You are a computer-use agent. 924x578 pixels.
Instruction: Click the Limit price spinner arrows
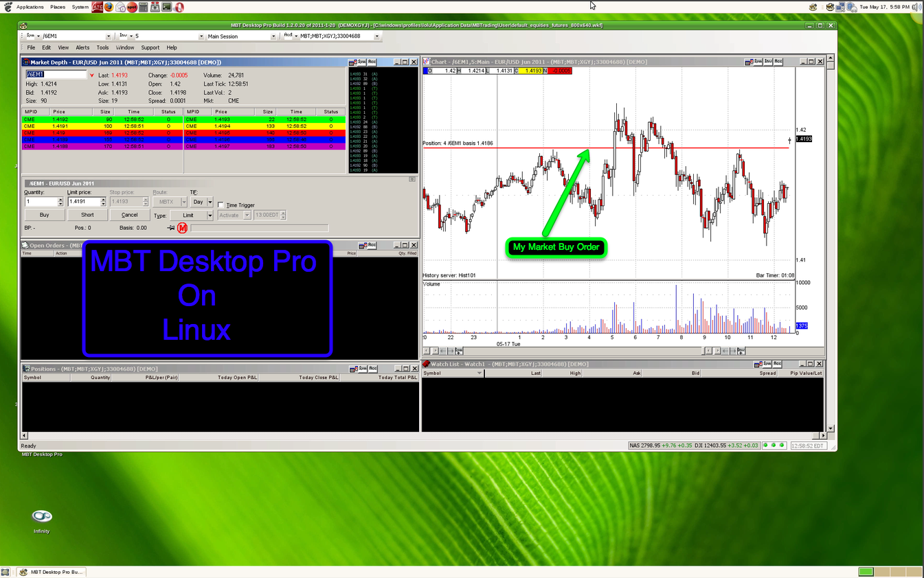pos(103,202)
